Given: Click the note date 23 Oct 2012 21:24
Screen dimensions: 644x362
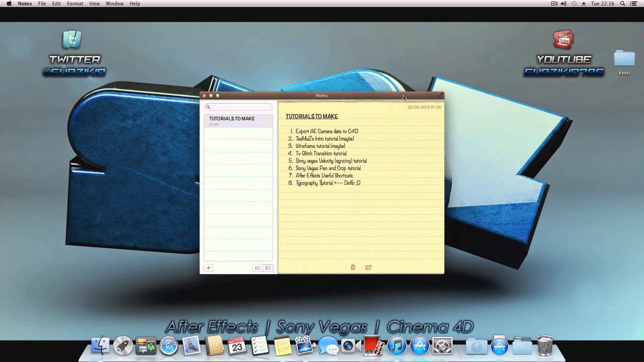Looking at the screenshot, I should pos(424,107).
